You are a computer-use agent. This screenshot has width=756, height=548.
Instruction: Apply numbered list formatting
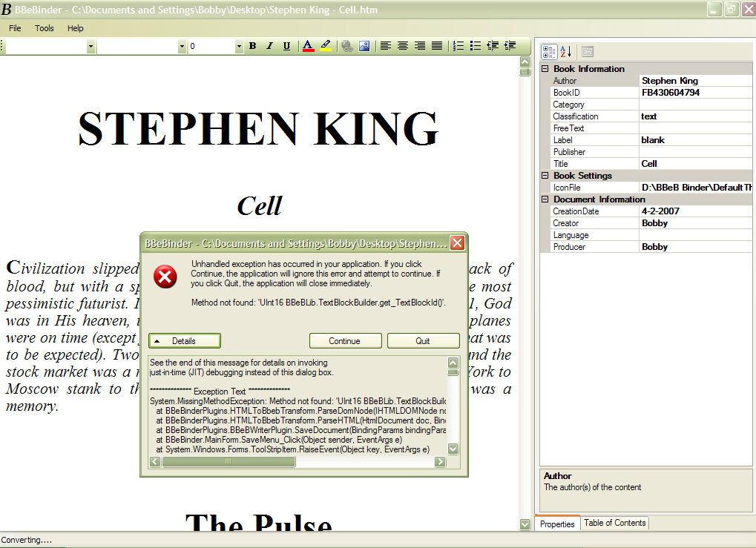point(458,46)
